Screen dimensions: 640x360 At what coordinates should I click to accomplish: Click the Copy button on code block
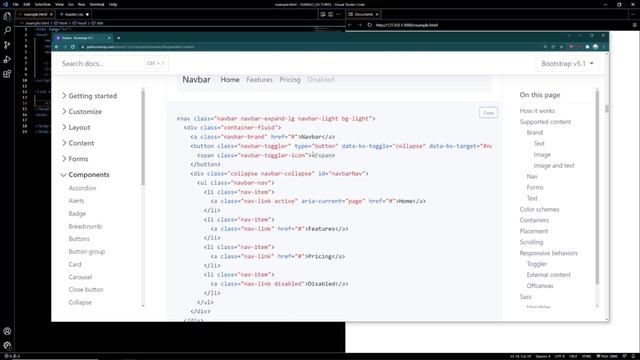click(x=488, y=113)
